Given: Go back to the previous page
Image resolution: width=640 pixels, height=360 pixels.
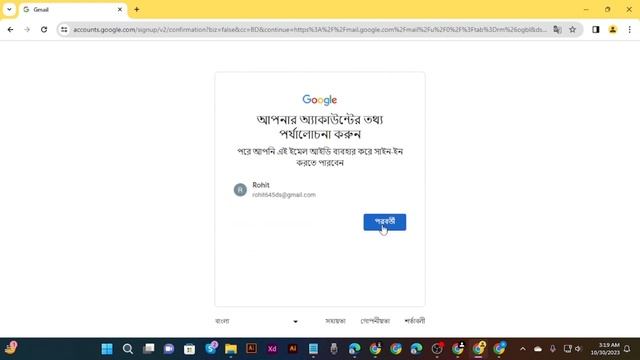Looking at the screenshot, I should pyautogui.click(x=11, y=29).
